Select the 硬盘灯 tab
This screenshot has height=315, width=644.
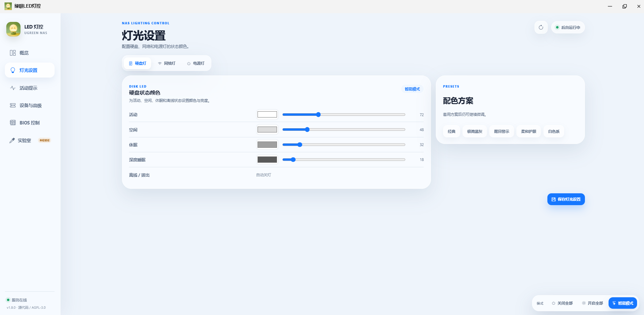[138, 63]
